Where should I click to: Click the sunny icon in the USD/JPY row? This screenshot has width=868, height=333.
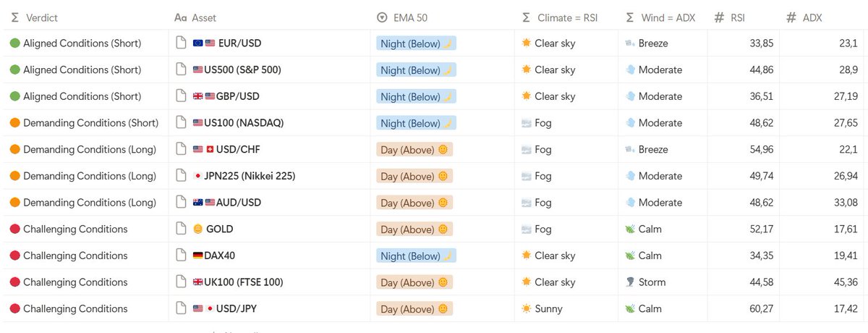point(527,308)
